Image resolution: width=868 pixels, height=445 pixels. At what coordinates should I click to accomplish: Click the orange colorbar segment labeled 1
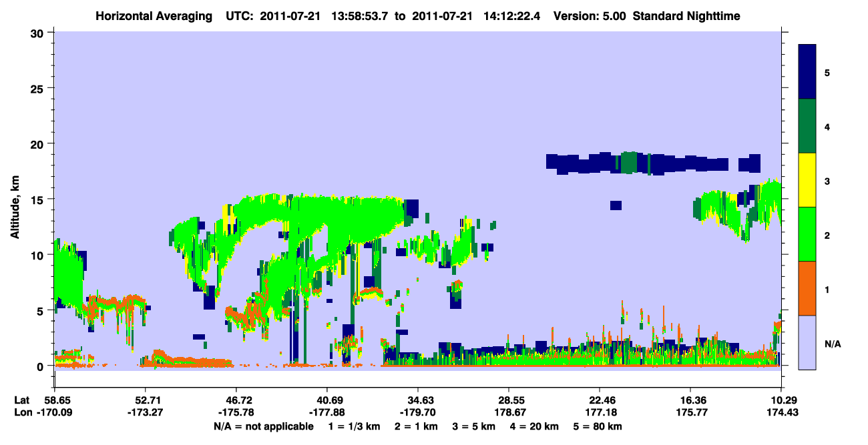807,288
